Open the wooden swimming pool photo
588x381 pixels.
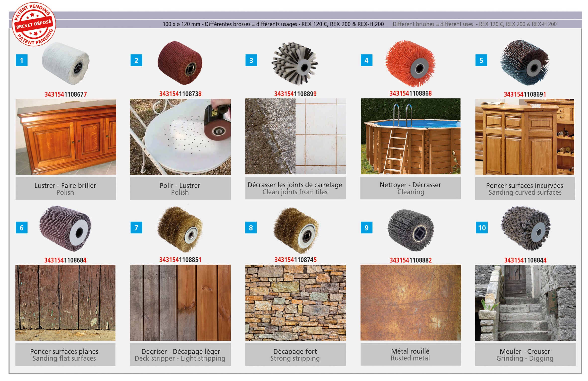coord(411,136)
